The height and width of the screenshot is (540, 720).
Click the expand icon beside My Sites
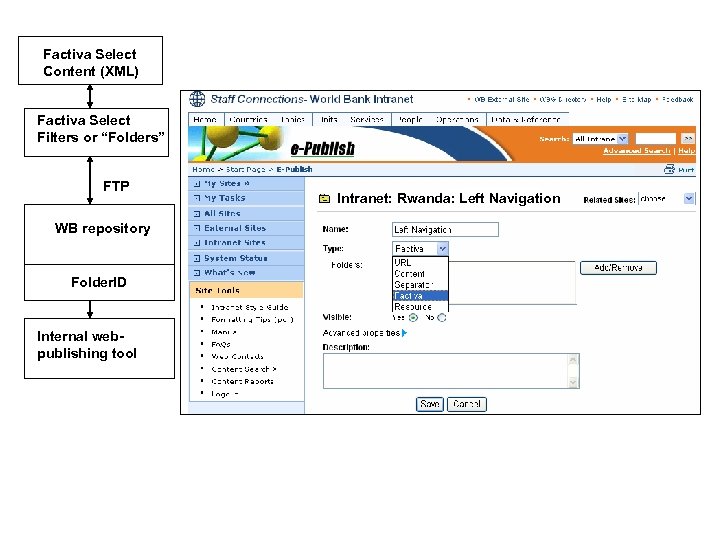pyautogui.click(x=197, y=184)
